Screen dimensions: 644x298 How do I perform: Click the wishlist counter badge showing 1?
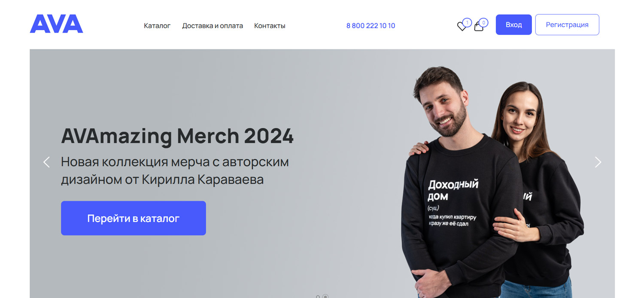click(x=467, y=22)
